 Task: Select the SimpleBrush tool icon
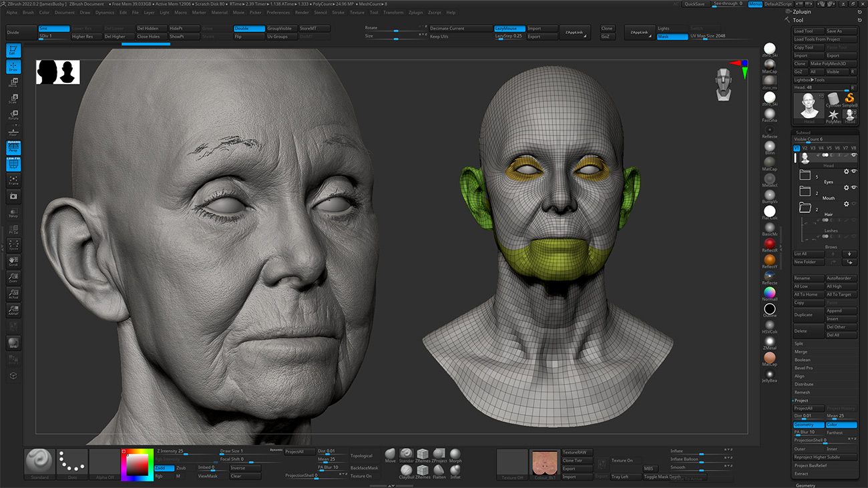(849, 100)
